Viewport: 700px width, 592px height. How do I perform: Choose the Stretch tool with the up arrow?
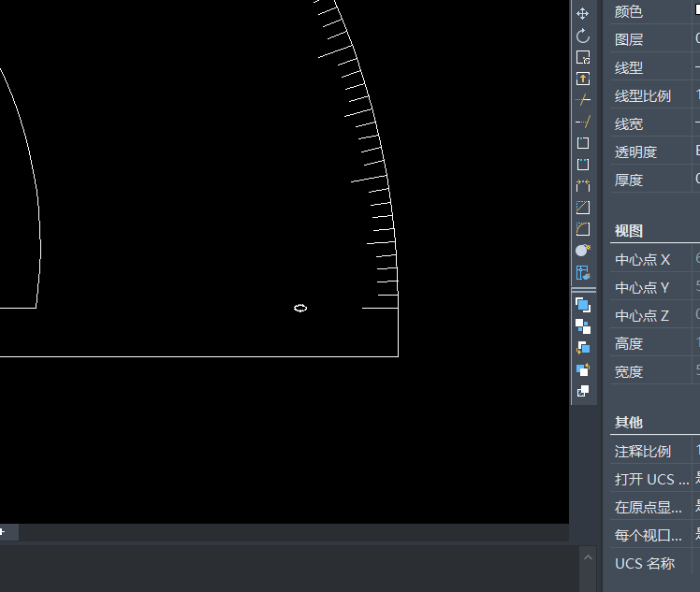[x=583, y=79]
